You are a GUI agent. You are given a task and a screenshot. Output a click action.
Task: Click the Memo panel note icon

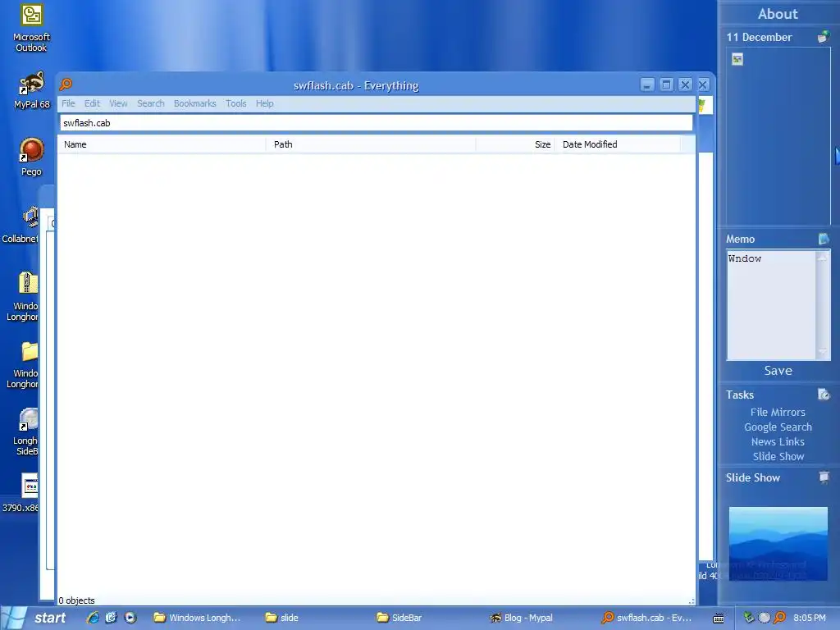tap(824, 239)
